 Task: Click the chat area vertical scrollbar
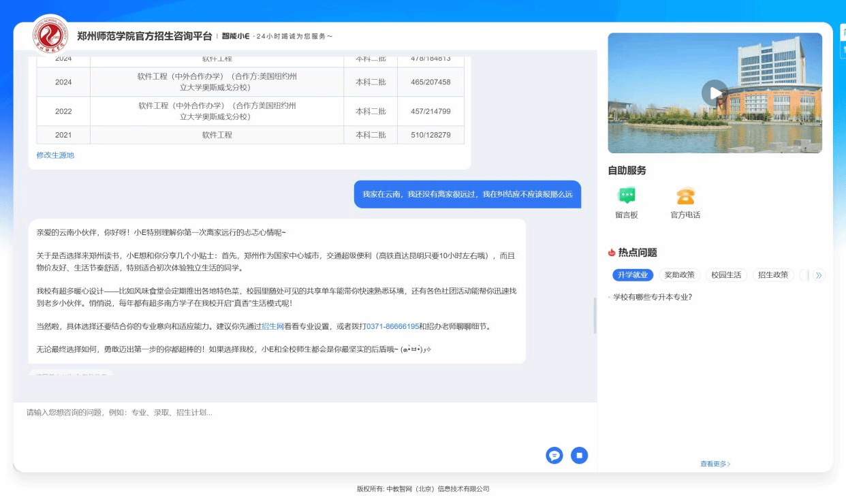point(595,316)
